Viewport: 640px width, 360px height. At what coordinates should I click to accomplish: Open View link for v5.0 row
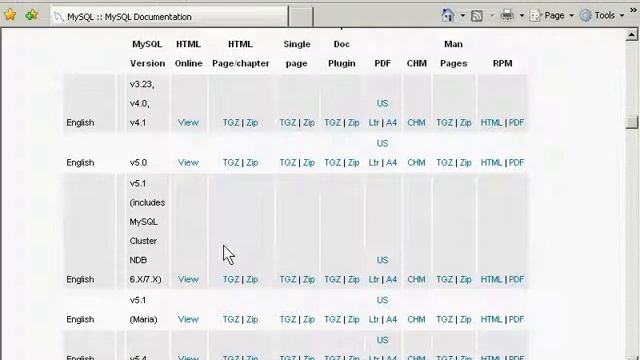click(x=188, y=162)
